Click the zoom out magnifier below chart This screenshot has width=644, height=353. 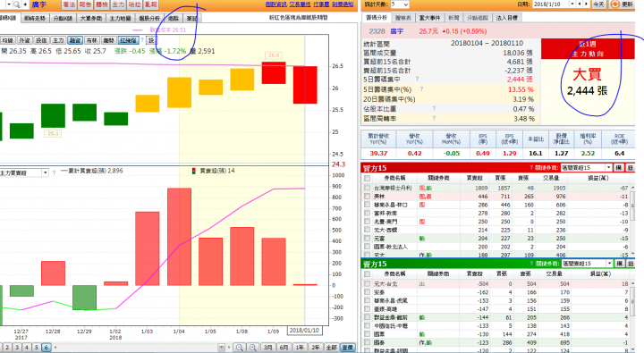click(240, 348)
